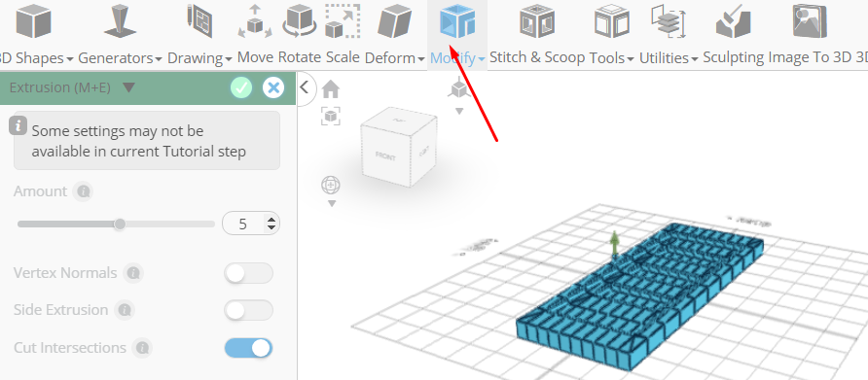Open the Deform dropdown menu
Viewport: 868px width, 380px height.
tap(394, 57)
